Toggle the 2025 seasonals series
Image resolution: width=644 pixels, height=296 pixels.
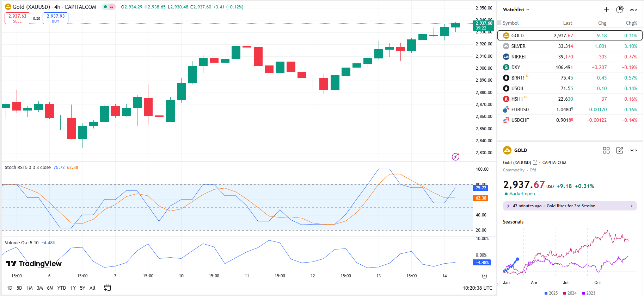coord(551,293)
